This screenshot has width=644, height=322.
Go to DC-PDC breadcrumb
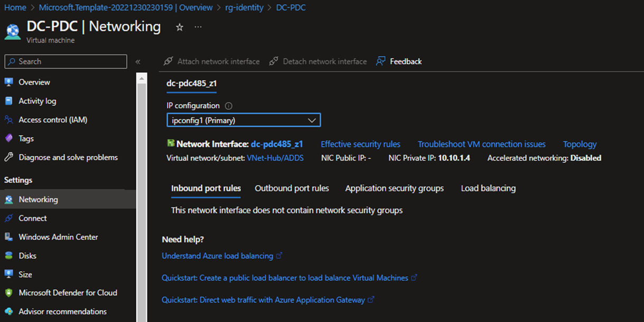[x=291, y=7]
